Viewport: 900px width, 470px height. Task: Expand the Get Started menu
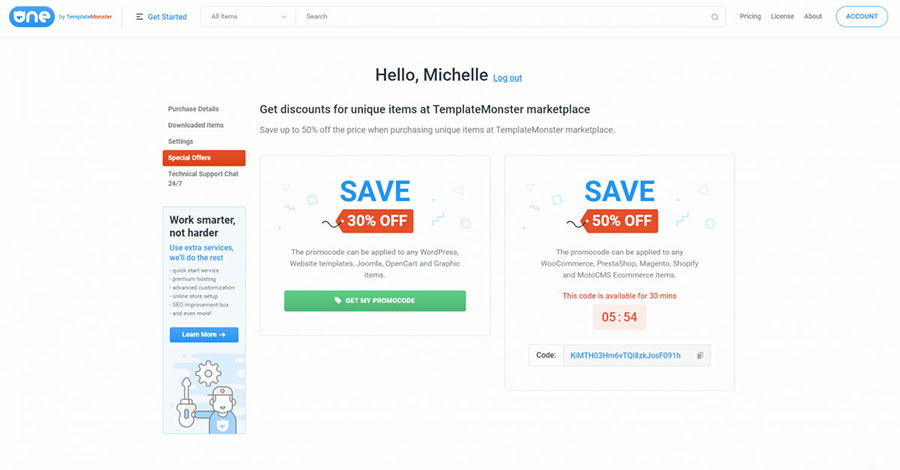click(x=161, y=17)
